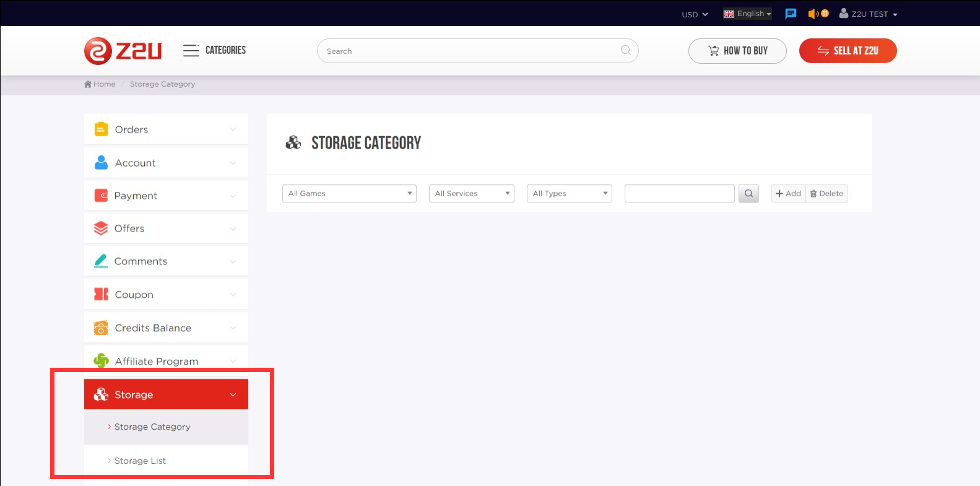Open the All Games dropdown
The width and height of the screenshot is (980, 486).
coord(349,194)
